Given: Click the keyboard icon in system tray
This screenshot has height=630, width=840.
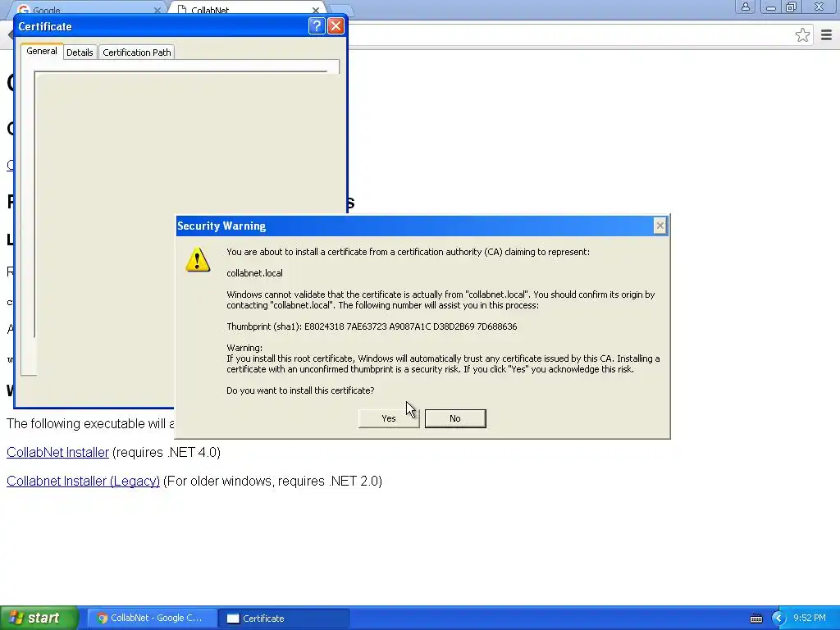Looking at the screenshot, I should (756, 619).
